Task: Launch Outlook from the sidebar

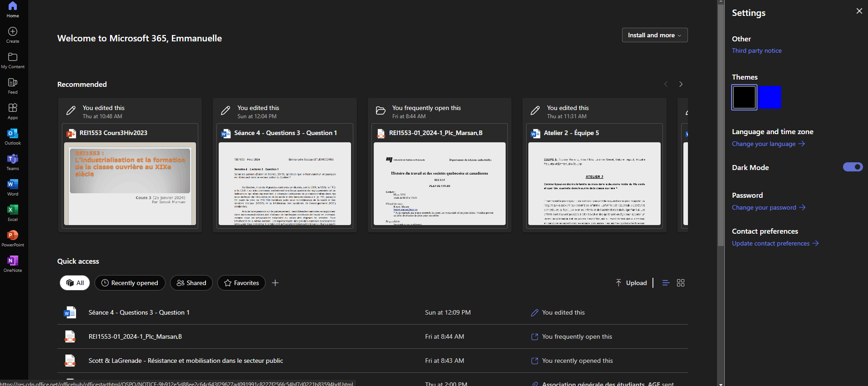Action: click(13, 137)
